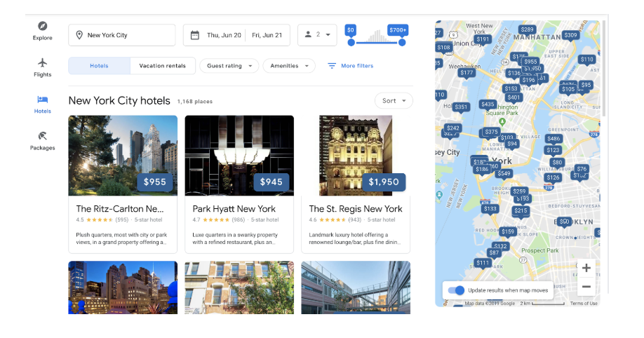
Task: Click the Terms of Use map link
Action: pyautogui.click(x=584, y=304)
